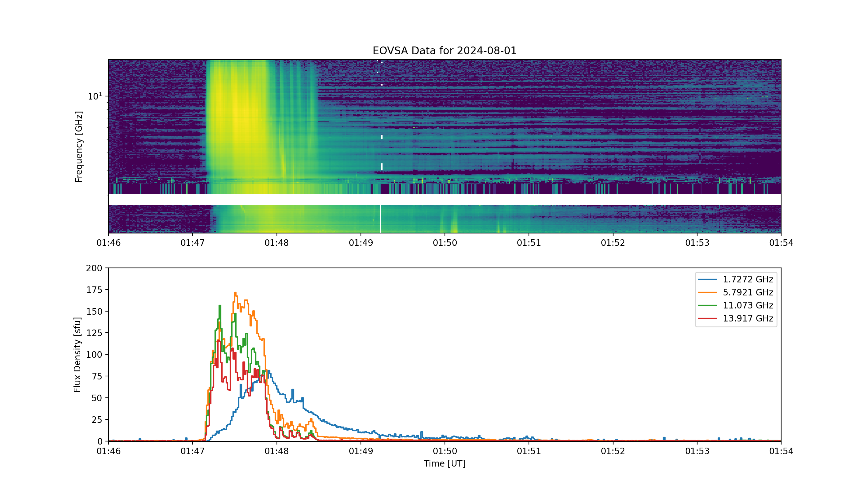868x496 pixels.
Task: Select the '13.917 GHz' legend entry text
Action: pyautogui.click(x=748, y=318)
